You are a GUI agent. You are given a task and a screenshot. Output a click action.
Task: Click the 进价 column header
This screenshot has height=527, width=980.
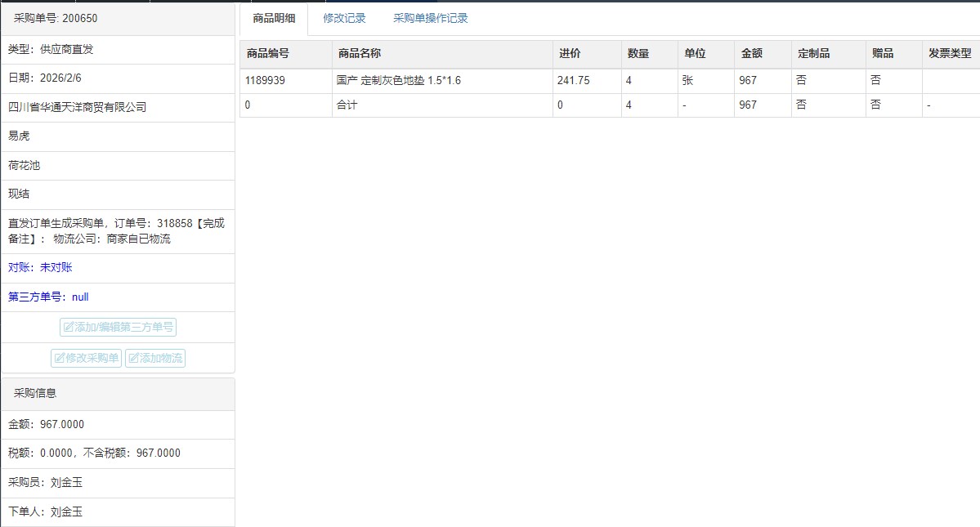coord(570,53)
